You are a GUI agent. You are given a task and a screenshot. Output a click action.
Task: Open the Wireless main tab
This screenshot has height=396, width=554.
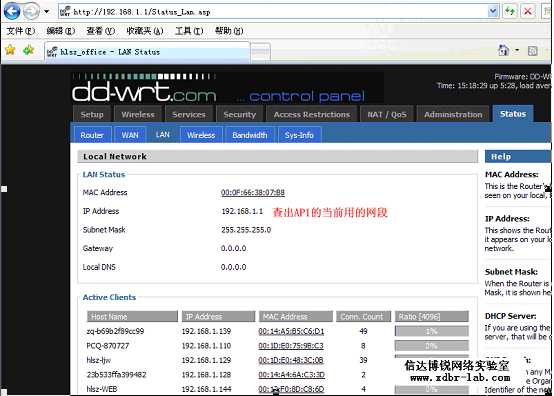[138, 114]
